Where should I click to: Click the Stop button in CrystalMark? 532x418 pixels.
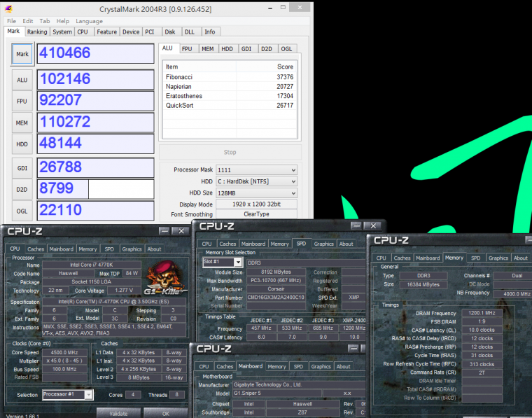(230, 153)
